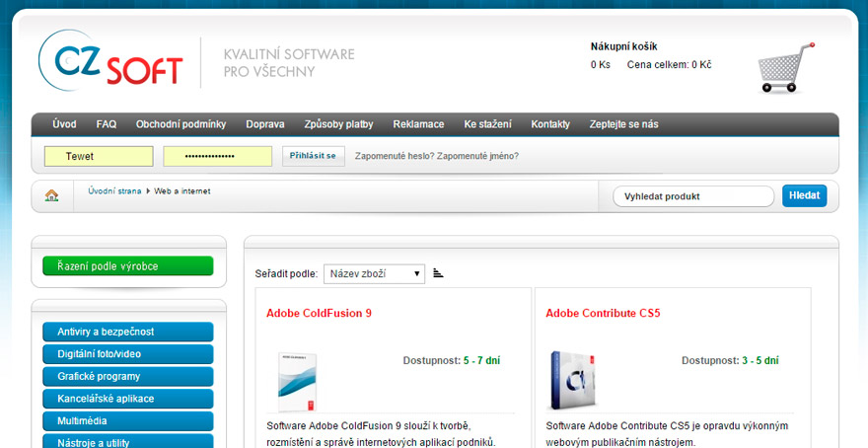The image size is (868, 448).
Task: Open Adobe Contribute CS5 box image
Action: (x=574, y=380)
